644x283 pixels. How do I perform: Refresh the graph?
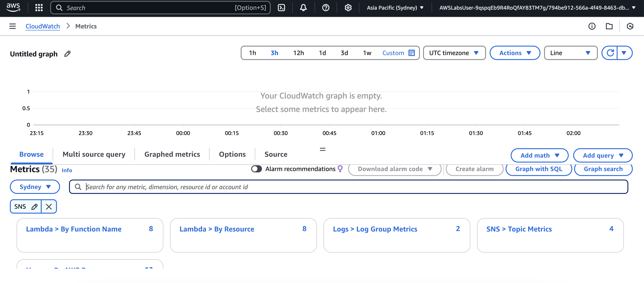point(610,53)
